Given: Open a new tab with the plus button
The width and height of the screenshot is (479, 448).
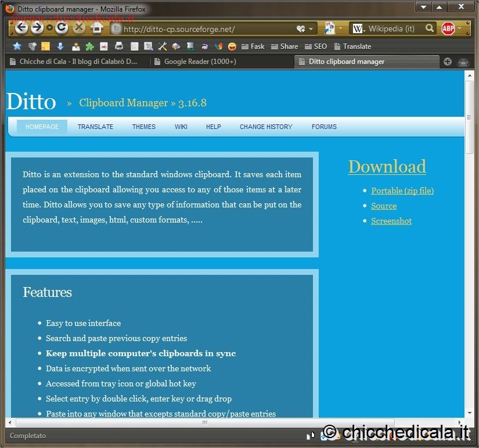Looking at the screenshot, I should [448, 62].
